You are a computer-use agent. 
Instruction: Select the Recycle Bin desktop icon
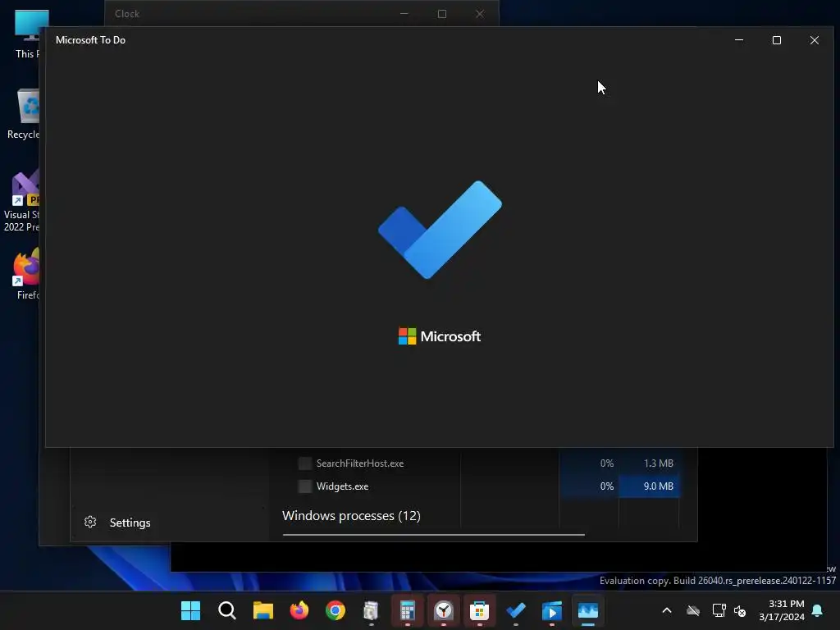tap(24, 115)
